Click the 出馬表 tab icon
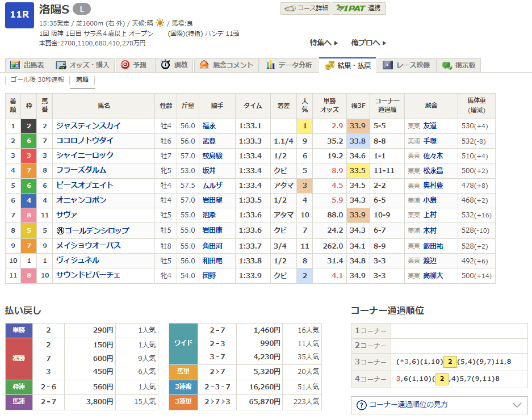 [x=15, y=65]
